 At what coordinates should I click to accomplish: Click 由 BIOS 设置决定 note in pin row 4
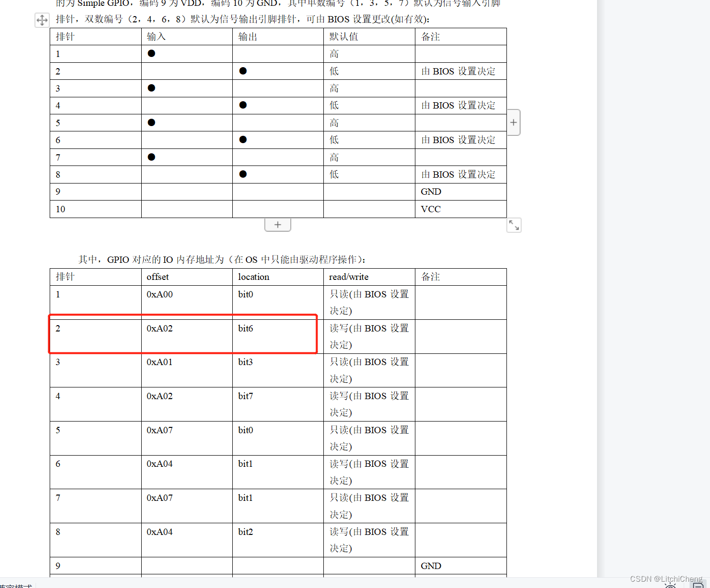coord(458,105)
